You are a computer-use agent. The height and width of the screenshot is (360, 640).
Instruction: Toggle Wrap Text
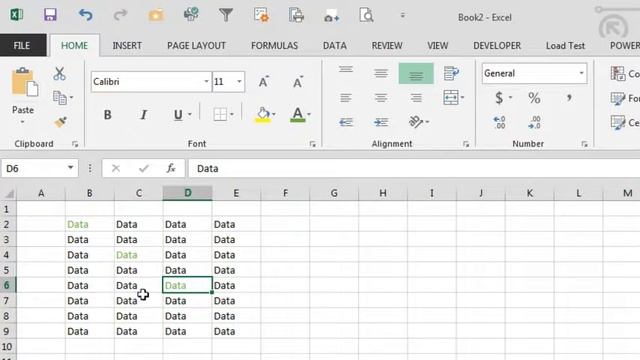pos(451,73)
